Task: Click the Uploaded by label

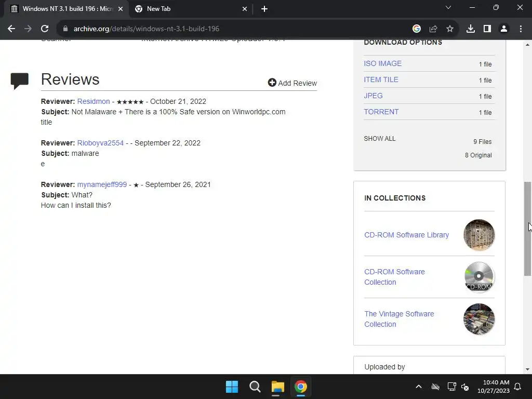Action: click(x=384, y=367)
